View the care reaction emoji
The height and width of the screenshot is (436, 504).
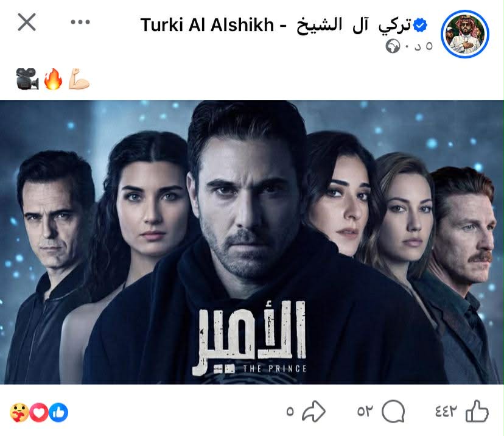tap(19, 412)
